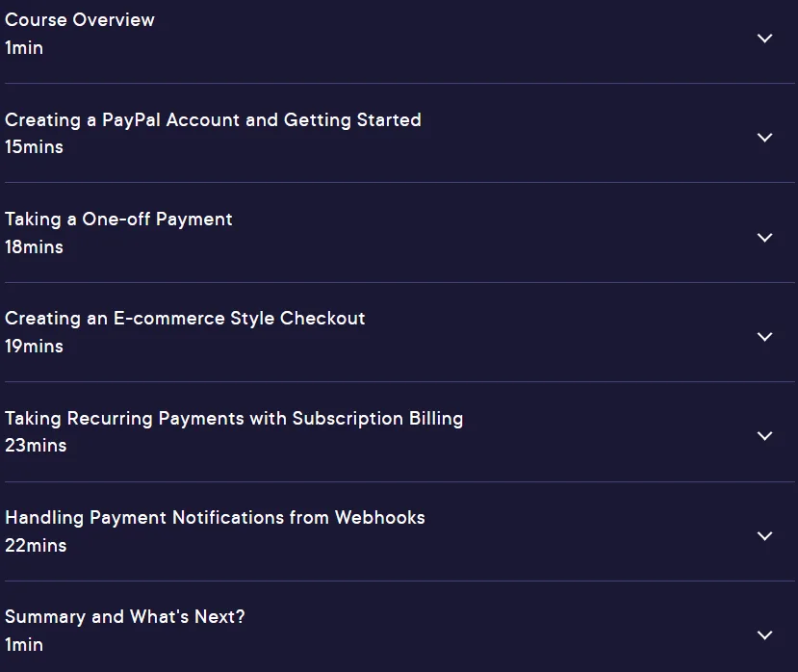This screenshot has width=798, height=672.
Task: Expand the Course Overview chevron arrow
Action: tap(765, 39)
